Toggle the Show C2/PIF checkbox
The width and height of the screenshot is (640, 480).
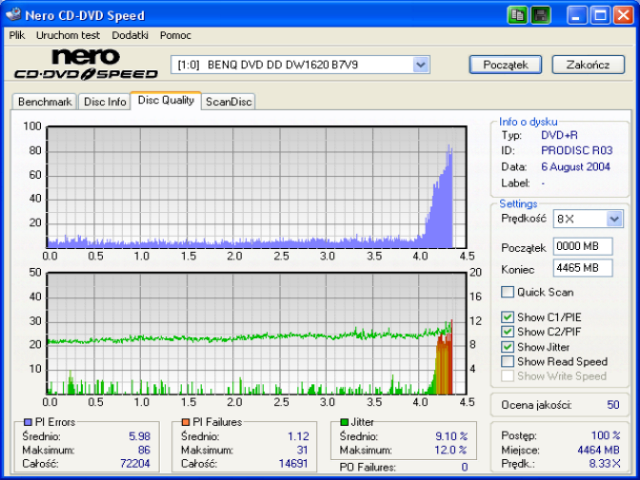[x=507, y=332]
